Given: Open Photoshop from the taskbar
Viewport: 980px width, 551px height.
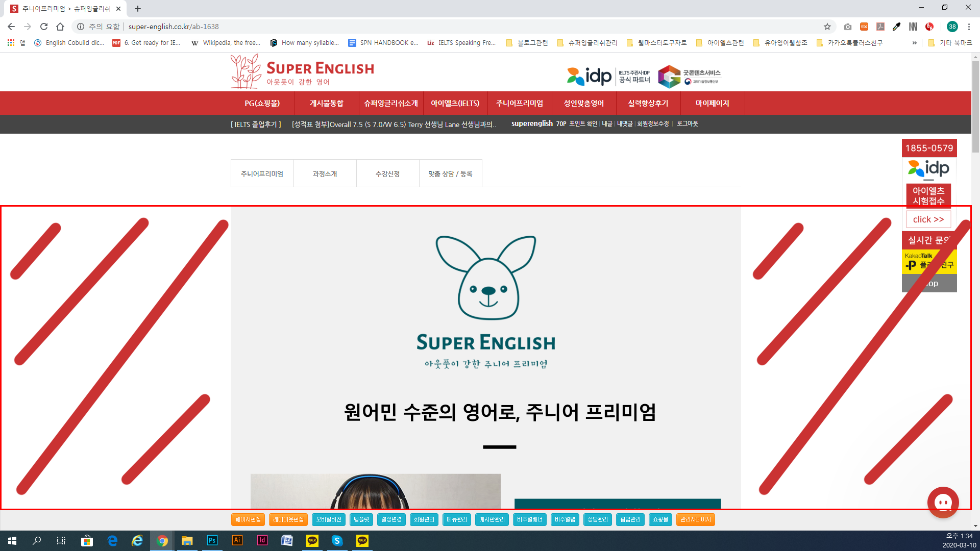Looking at the screenshot, I should (212, 540).
